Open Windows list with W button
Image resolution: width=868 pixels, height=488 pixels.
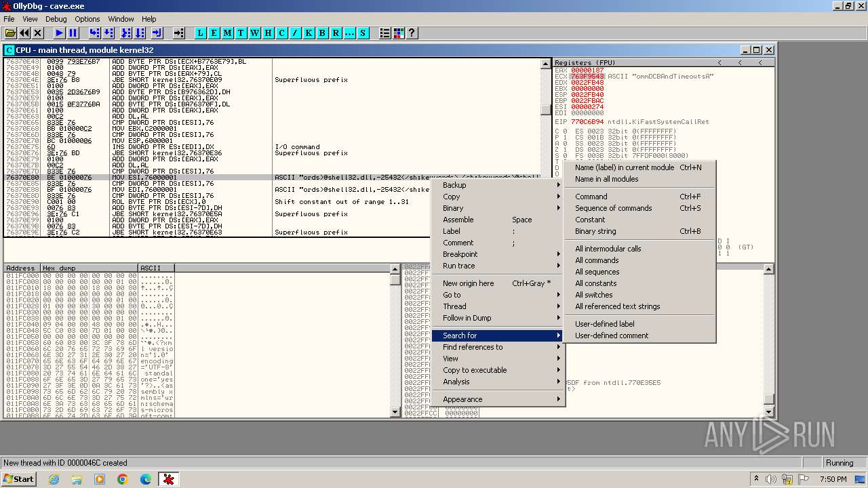[x=254, y=33]
